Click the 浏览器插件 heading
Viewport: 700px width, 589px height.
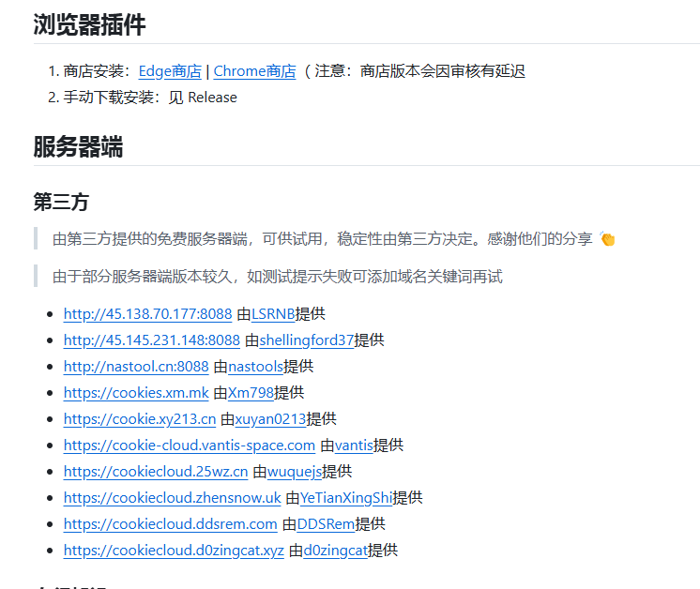tap(89, 25)
